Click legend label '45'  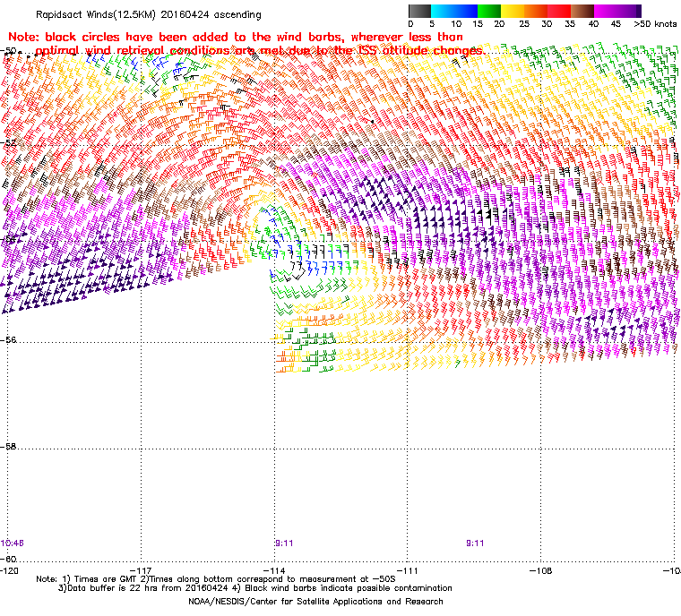tap(616, 24)
